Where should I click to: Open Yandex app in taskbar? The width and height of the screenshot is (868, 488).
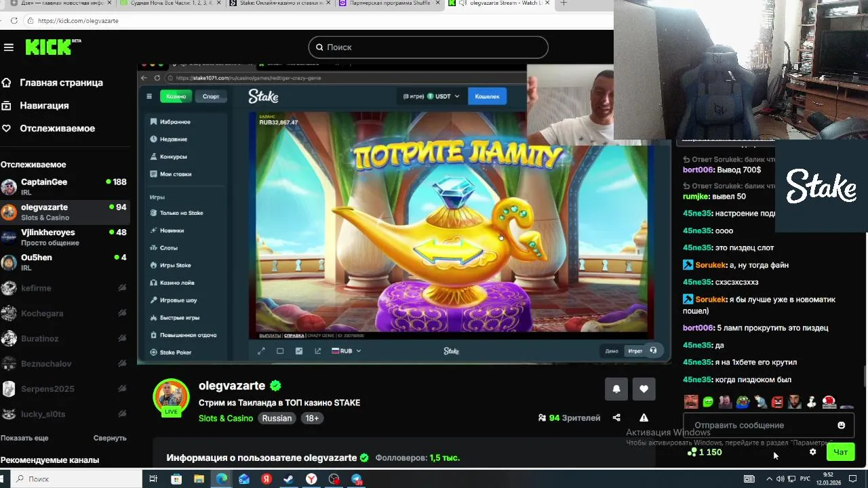click(x=267, y=479)
